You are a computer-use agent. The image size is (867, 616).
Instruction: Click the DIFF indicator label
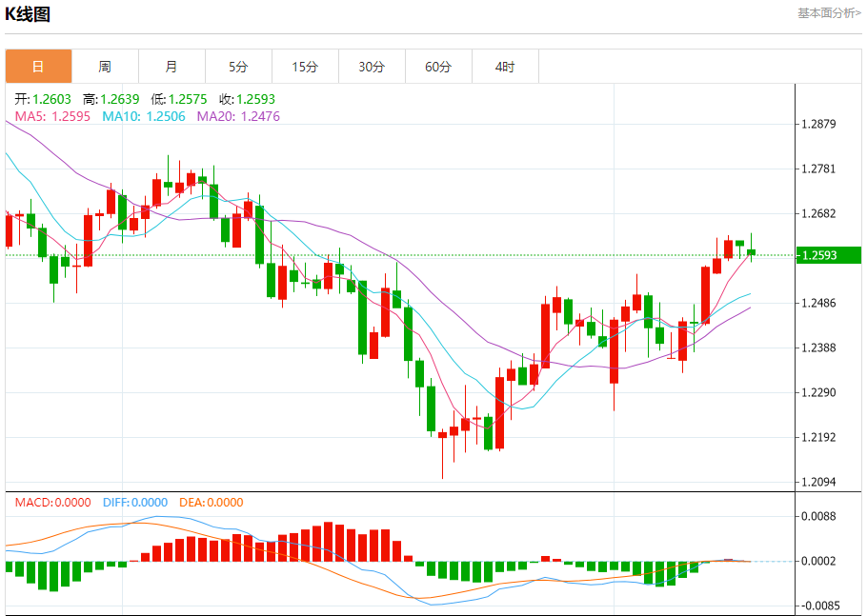134,503
